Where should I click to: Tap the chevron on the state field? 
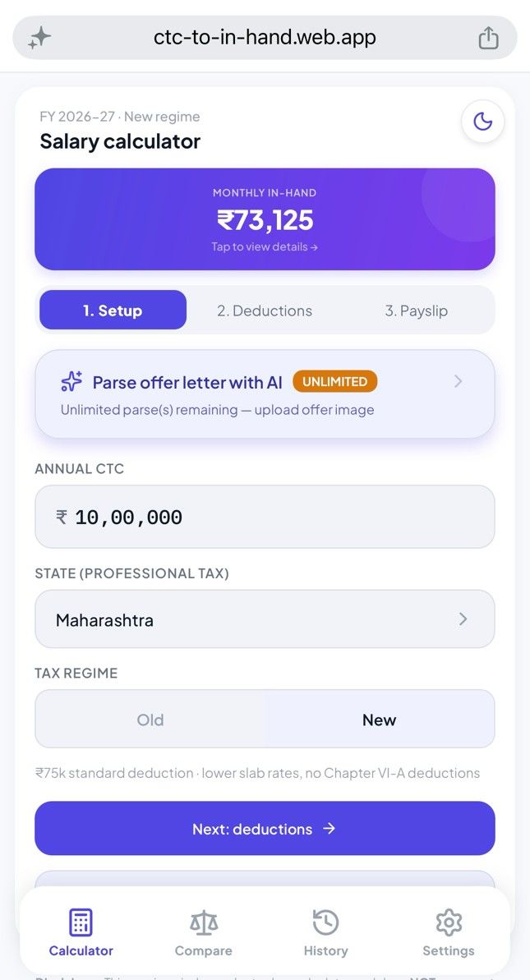tap(463, 619)
